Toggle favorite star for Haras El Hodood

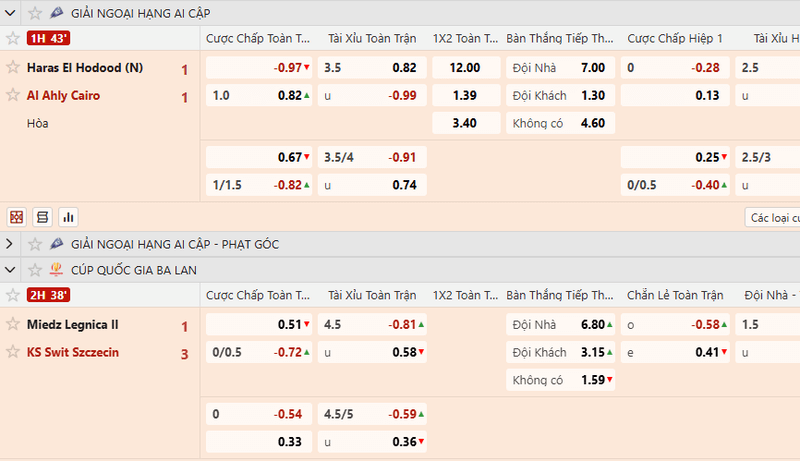point(13,68)
